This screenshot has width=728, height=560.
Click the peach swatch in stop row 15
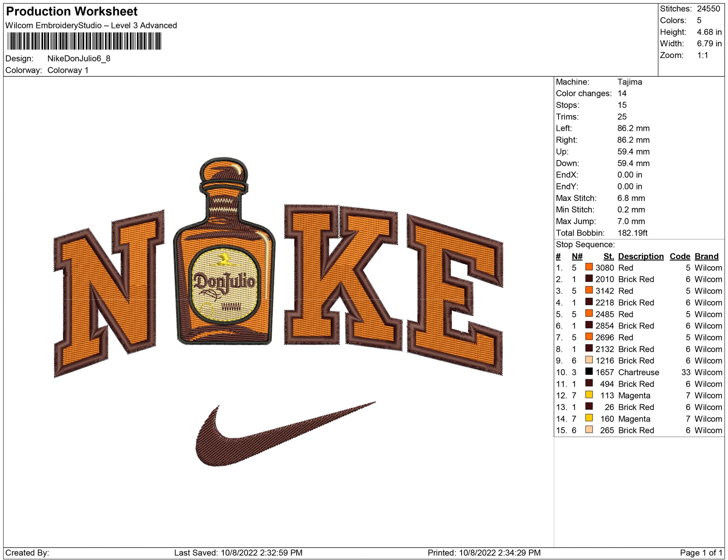pyautogui.click(x=589, y=429)
